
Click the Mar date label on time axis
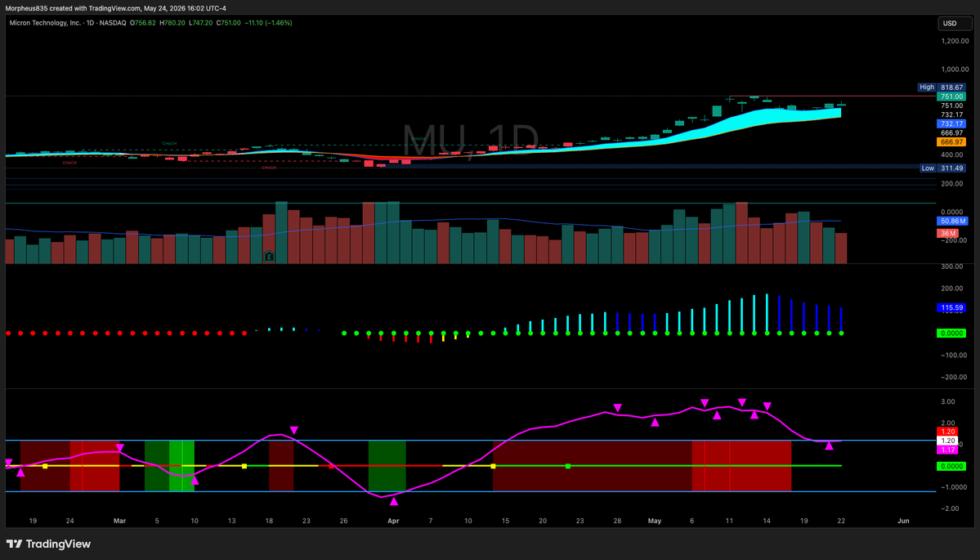(x=119, y=521)
